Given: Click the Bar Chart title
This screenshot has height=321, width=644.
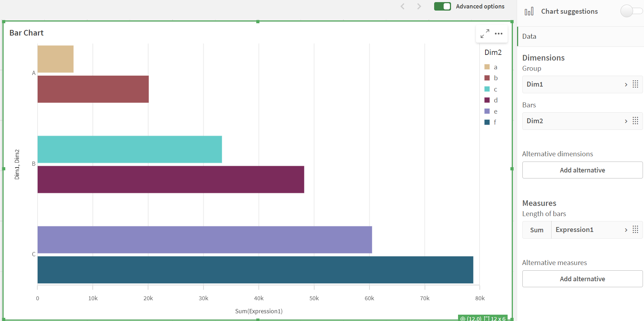Looking at the screenshot, I should tap(26, 33).
